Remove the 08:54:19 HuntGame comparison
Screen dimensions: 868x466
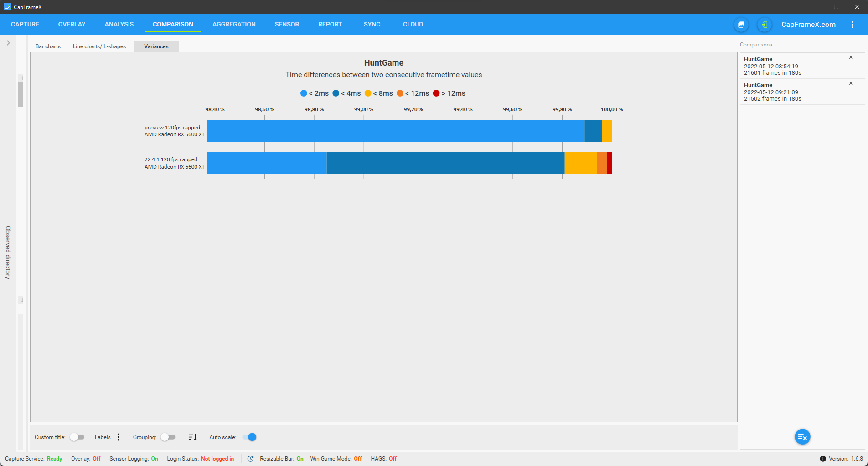(851, 57)
